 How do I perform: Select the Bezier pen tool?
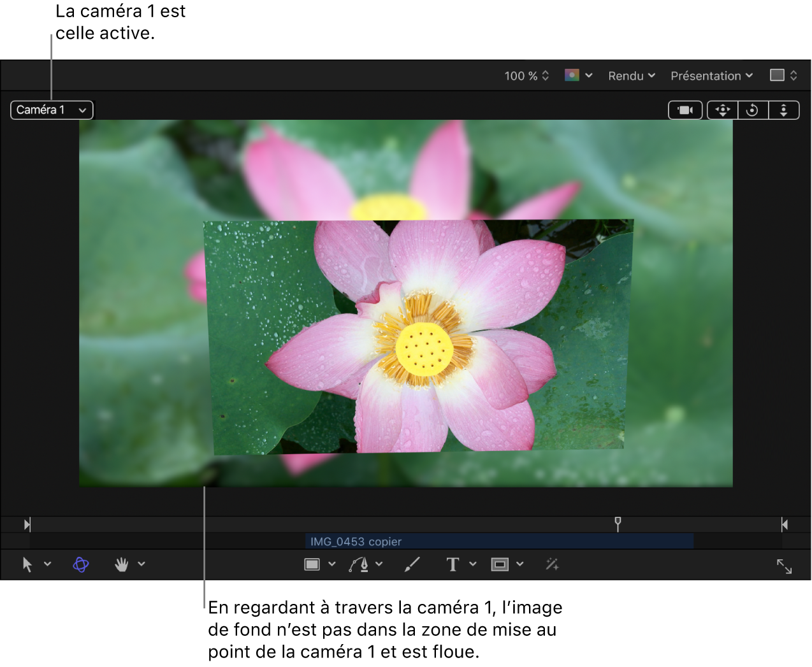point(359,564)
